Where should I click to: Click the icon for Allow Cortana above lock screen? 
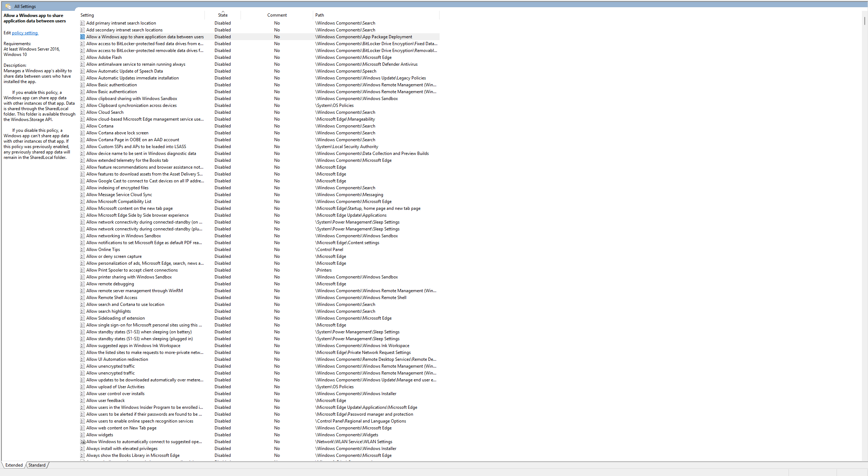83,133
